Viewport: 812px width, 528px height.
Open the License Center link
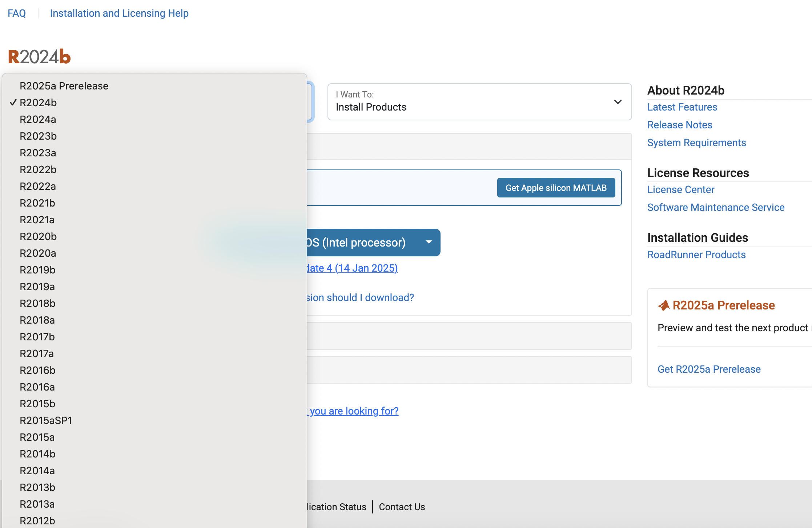[x=680, y=189]
